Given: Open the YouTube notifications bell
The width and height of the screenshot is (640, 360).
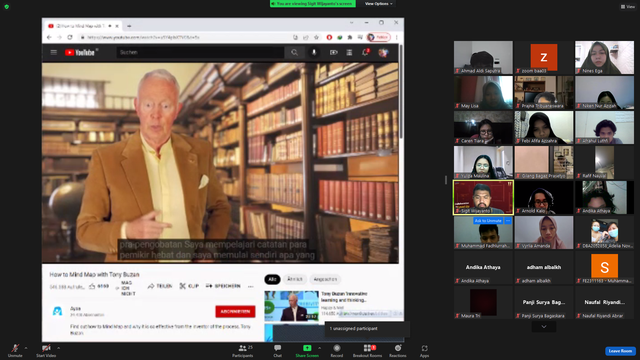Looking at the screenshot, I should (x=365, y=52).
